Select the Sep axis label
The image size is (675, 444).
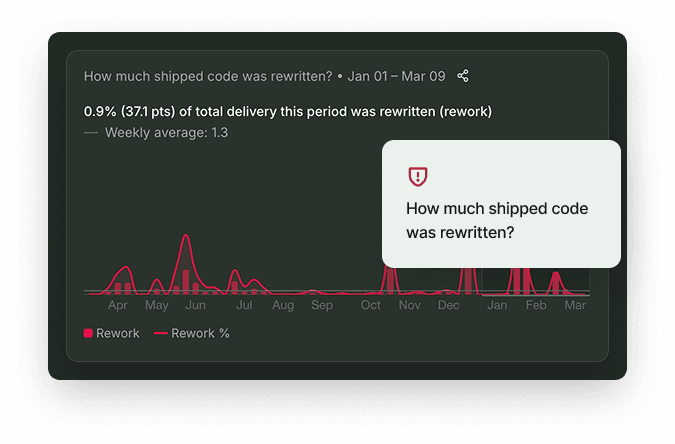(x=322, y=305)
